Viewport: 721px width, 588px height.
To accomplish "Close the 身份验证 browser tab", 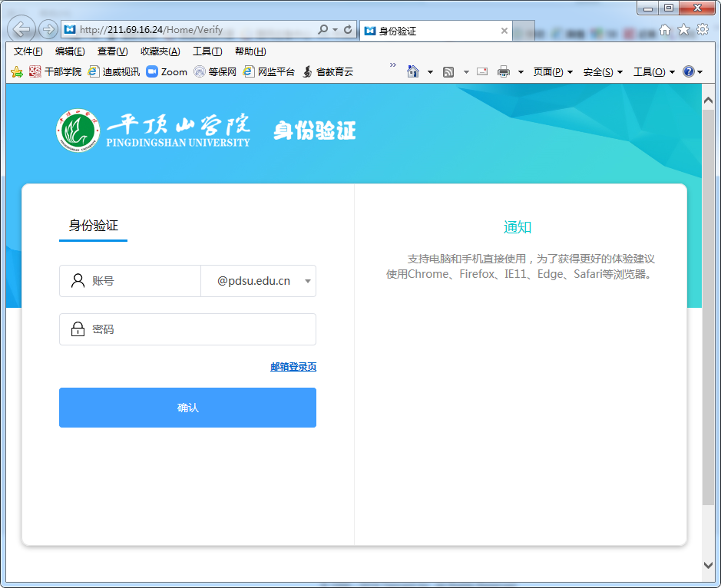I will tap(504, 31).
